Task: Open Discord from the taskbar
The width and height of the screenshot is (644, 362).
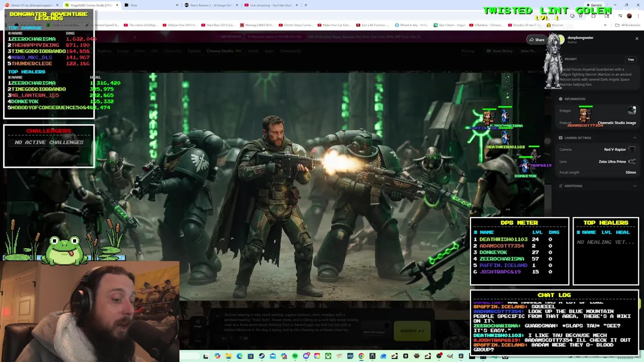Action: pyautogui.click(x=306, y=356)
